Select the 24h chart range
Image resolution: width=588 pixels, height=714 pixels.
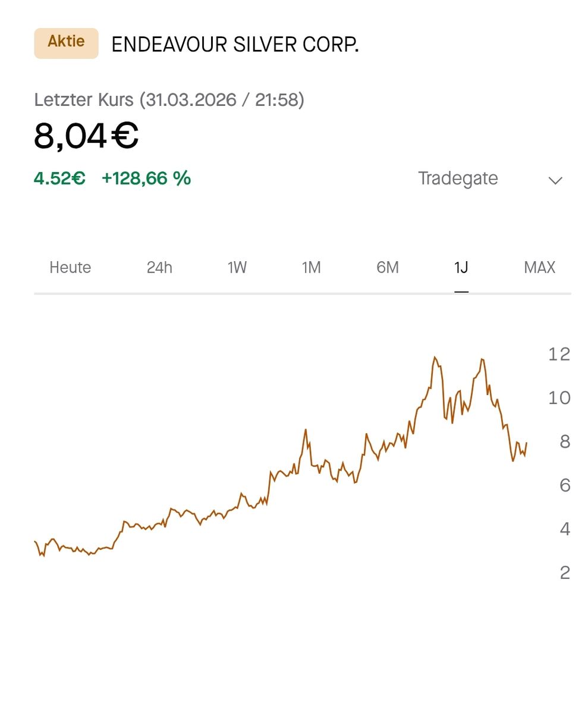click(159, 268)
